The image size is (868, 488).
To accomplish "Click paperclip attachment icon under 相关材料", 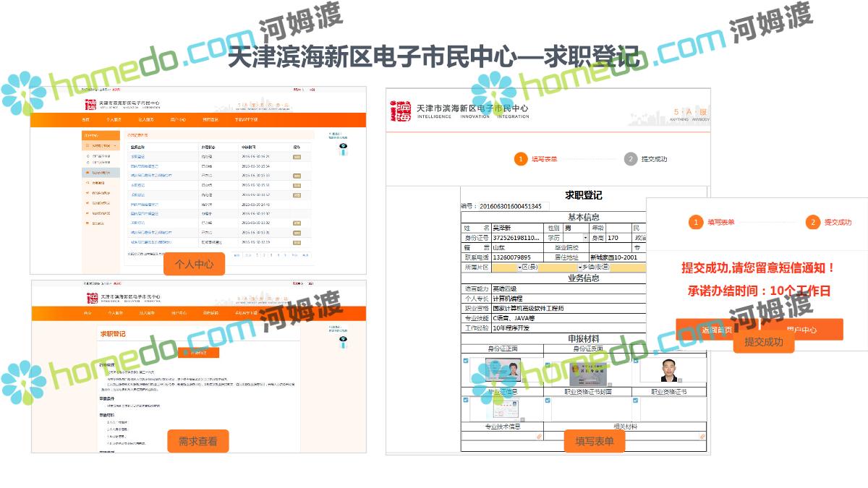I will [x=702, y=437].
